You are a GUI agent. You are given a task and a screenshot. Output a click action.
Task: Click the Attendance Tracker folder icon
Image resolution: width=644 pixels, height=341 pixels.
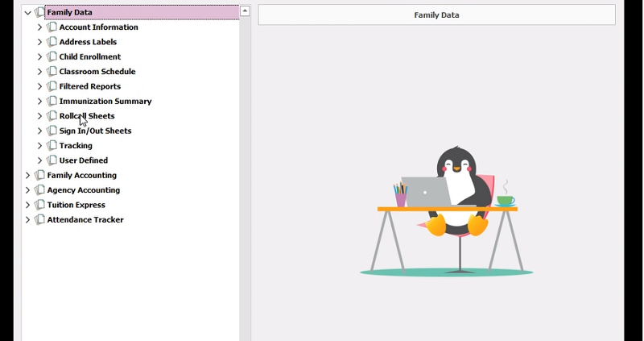40,220
